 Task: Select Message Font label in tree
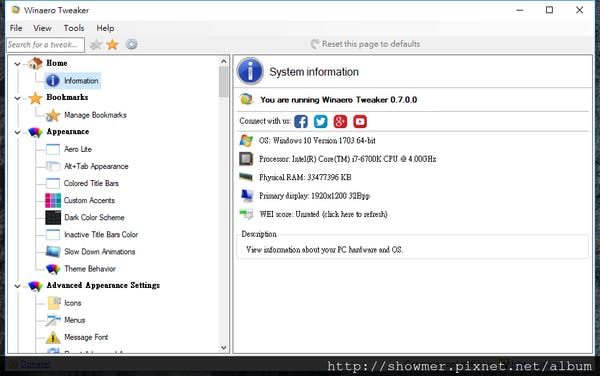pyautogui.click(x=86, y=337)
